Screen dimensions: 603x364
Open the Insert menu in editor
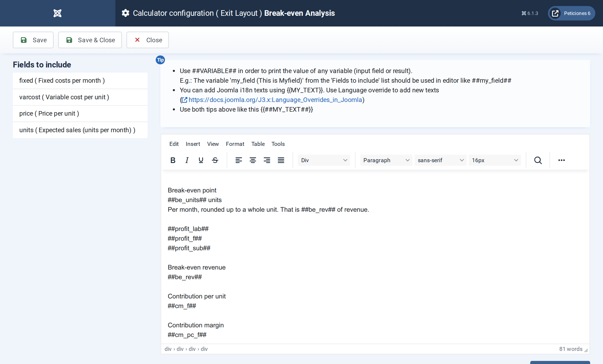point(193,144)
